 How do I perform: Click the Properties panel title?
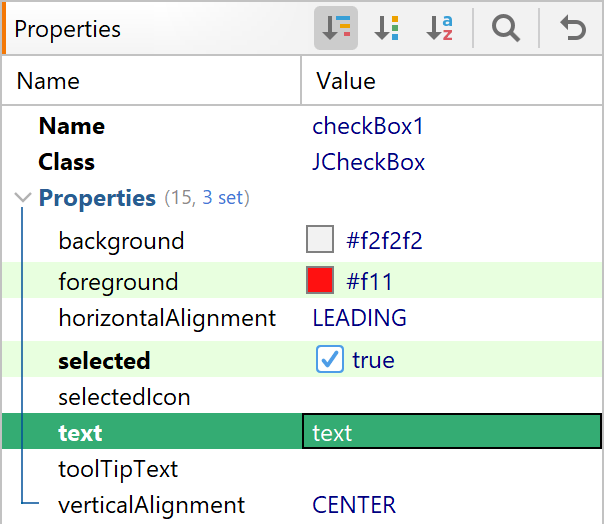point(67,30)
